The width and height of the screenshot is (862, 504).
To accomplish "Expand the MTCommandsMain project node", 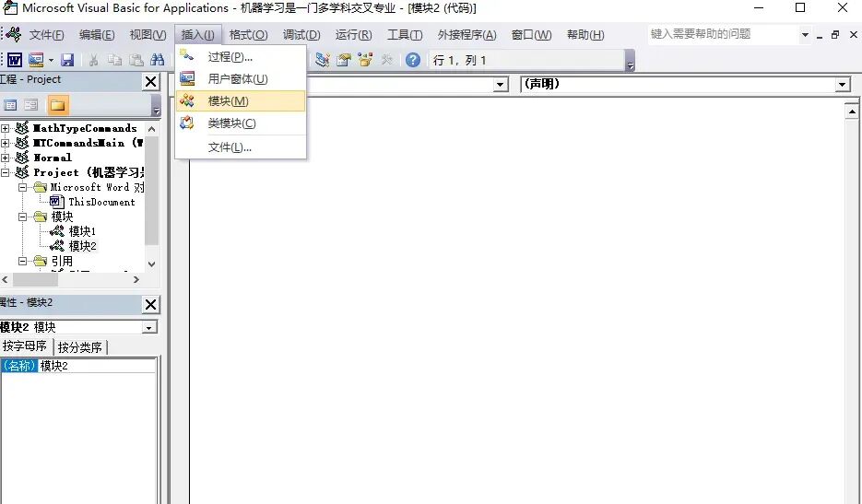I will point(6,143).
